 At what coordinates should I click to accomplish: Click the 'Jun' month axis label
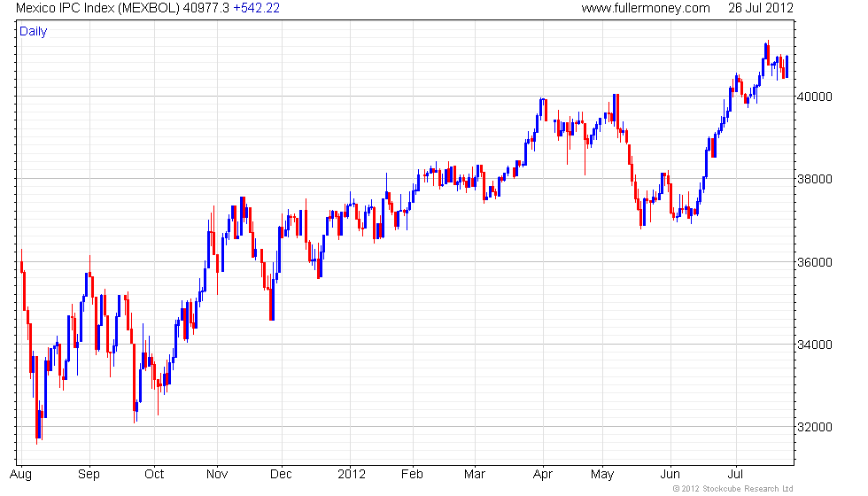(670, 475)
